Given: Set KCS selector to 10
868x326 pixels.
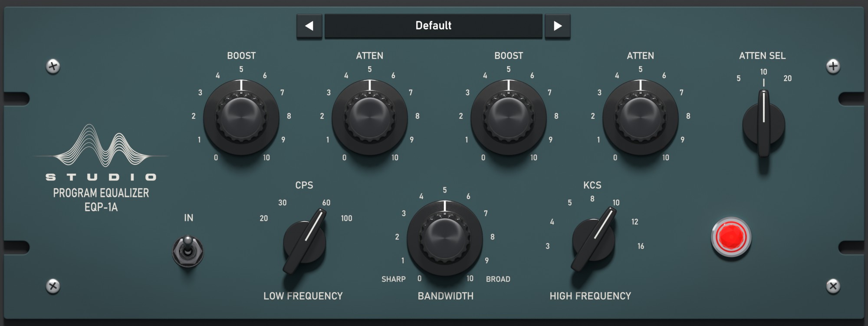Looking at the screenshot, I should 616,203.
